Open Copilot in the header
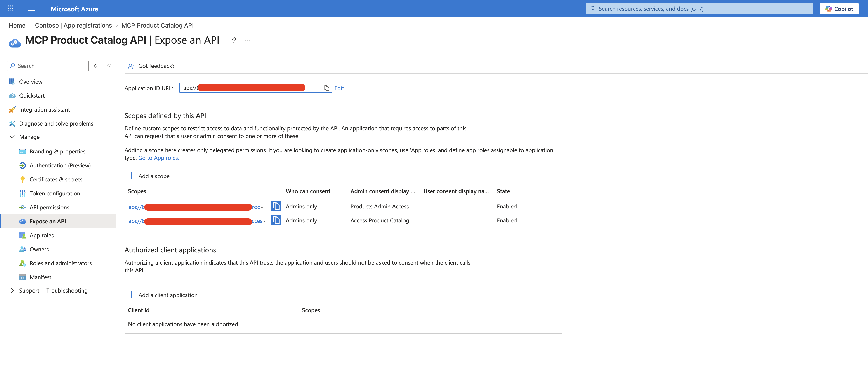This screenshot has width=868, height=372. [839, 9]
